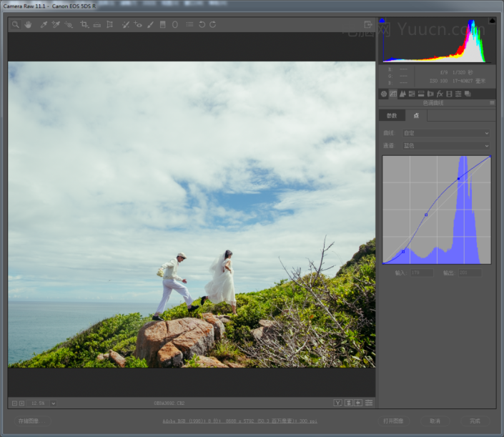This screenshot has height=437, width=504.
Task: Select the Zoom tool in toolbar
Action: (x=17, y=24)
